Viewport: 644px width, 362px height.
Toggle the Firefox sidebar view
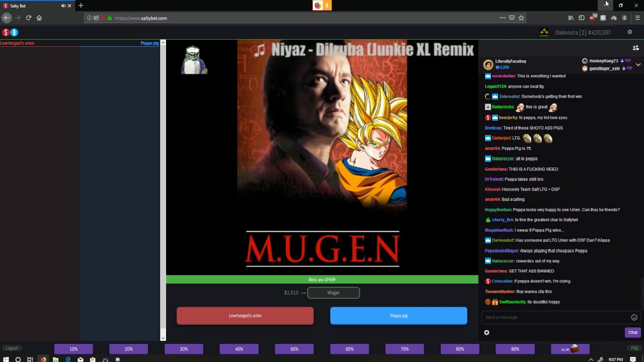click(x=582, y=18)
